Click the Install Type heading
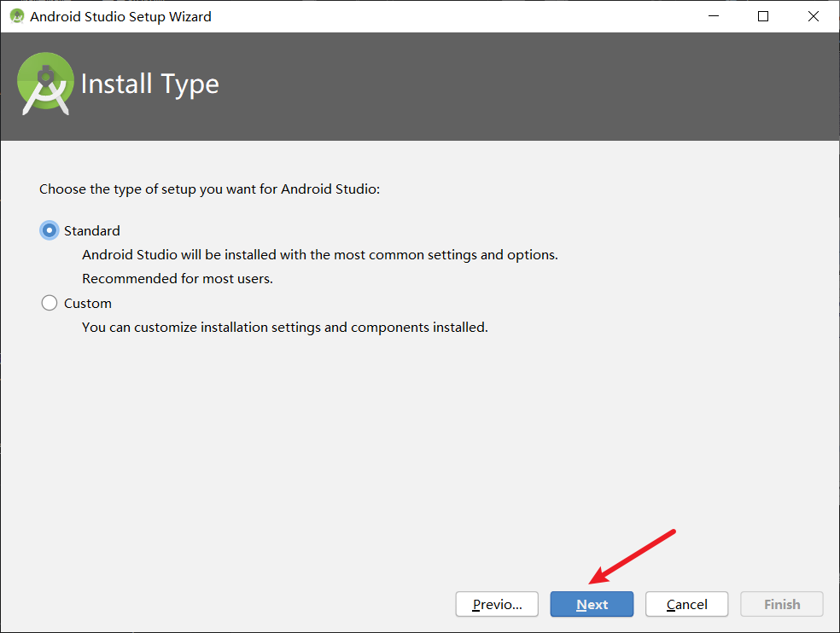 coord(149,84)
